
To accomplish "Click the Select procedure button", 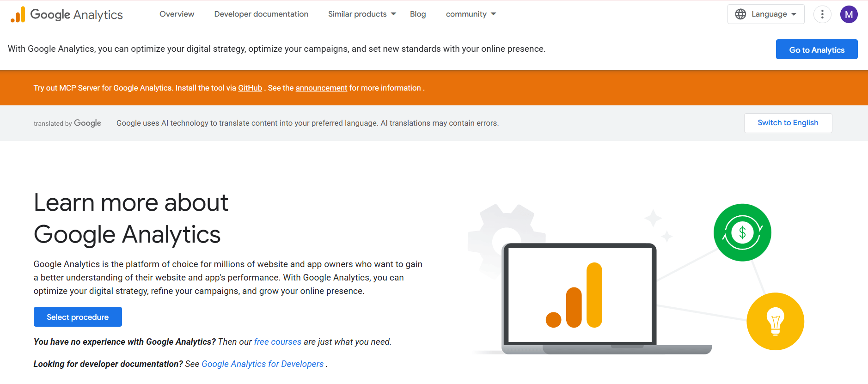I will 78,317.
